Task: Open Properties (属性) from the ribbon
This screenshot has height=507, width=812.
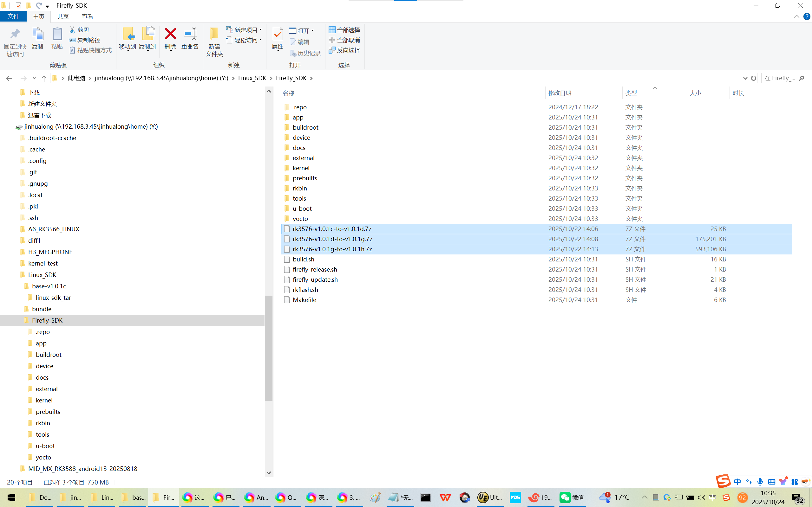Action: click(x=278, y=34)
